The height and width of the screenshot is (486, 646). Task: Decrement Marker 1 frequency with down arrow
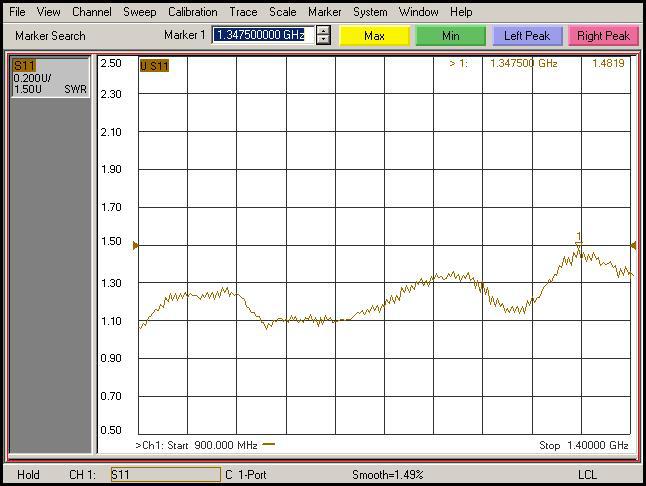(323, 40)
